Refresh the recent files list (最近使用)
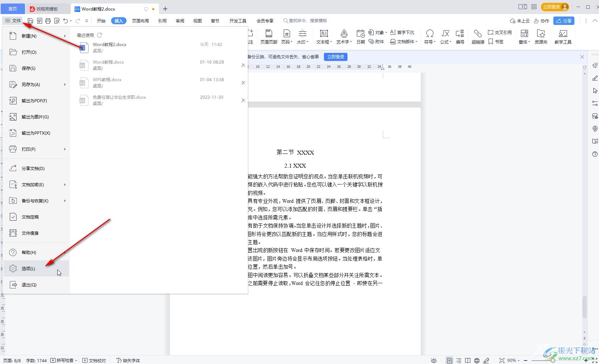The height and width of the screenshot is (364, 599). [x=99, y=35]
